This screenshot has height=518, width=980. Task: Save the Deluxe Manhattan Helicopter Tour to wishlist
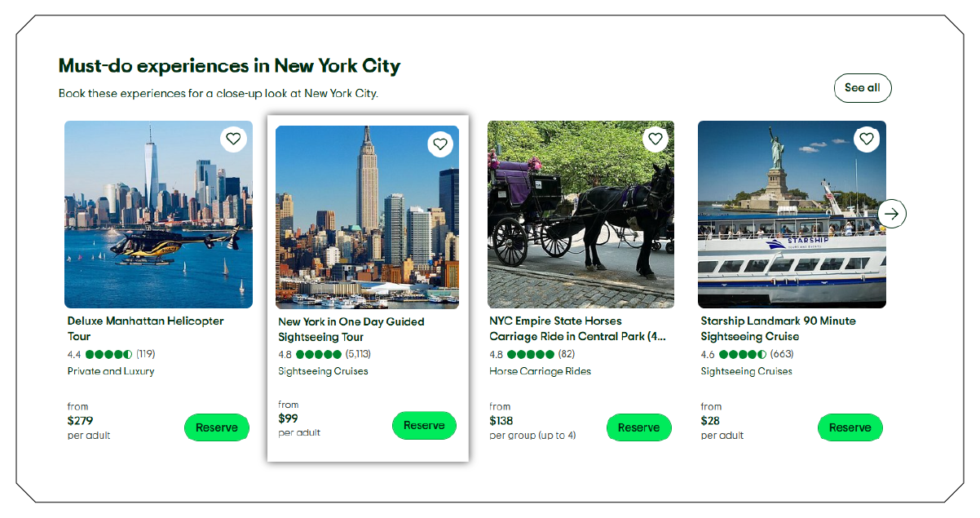(x=233, y=139)
